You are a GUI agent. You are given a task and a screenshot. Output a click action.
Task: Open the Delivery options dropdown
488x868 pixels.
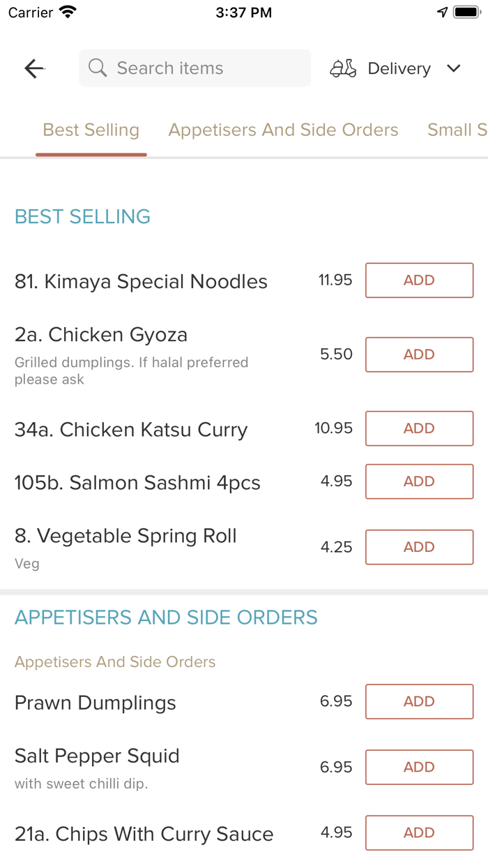click(399, 68)
